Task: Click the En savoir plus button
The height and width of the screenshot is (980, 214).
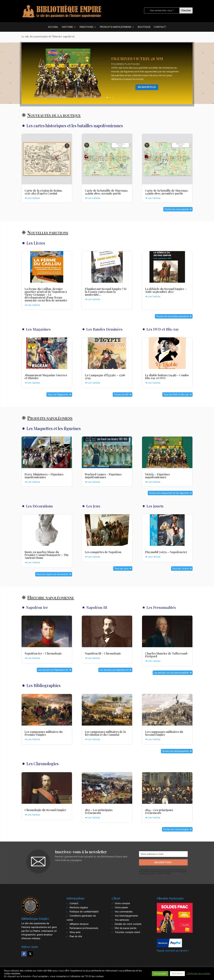Action: pos(147,87)
